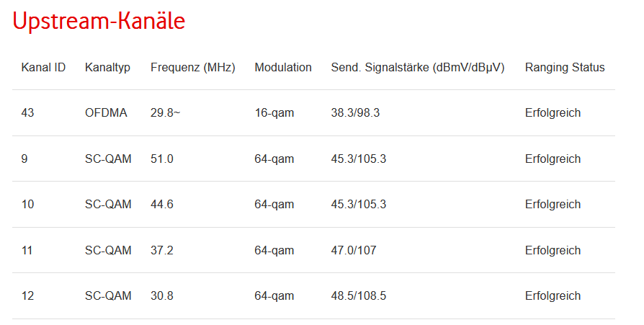Click the Kanaltyp column header
Viewport: 644px width, 325px height.
click(x=107, y=68)
